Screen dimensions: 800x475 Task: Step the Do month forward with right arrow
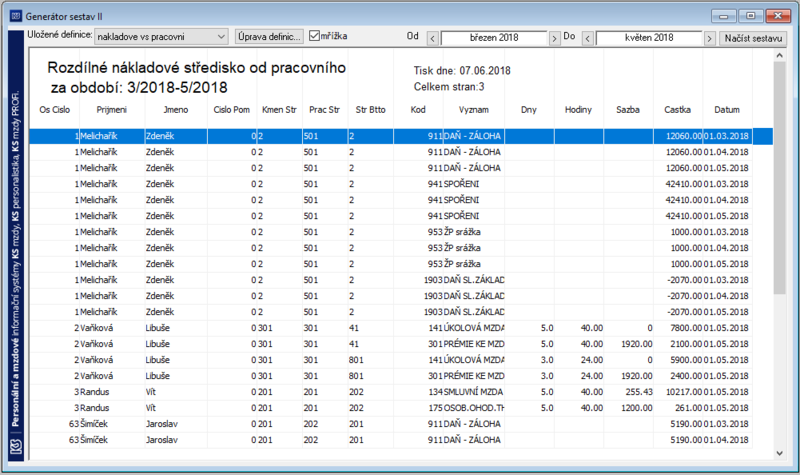tap(709, 38)
